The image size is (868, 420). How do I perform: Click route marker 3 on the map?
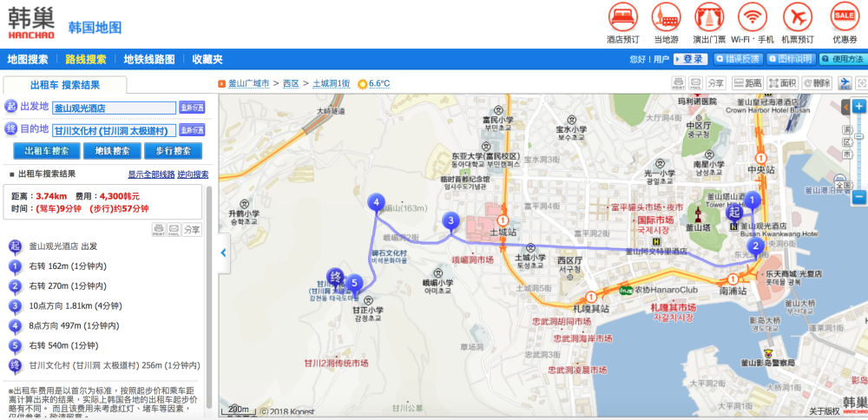pos(450,221)
